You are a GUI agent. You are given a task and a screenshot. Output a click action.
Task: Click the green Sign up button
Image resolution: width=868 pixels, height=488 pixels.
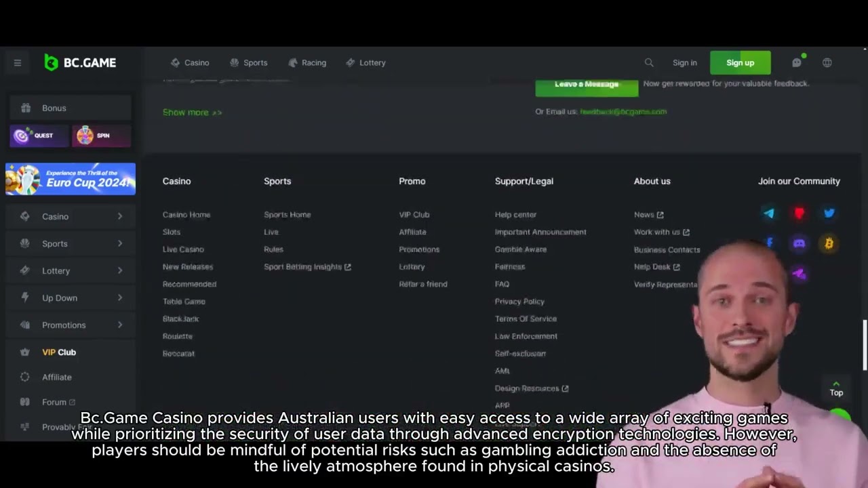[741, 62]
